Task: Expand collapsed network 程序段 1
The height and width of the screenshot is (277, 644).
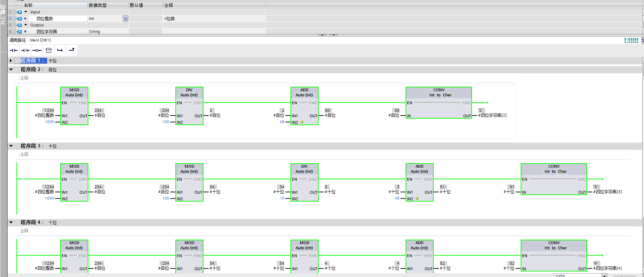Action: (11, 61)
